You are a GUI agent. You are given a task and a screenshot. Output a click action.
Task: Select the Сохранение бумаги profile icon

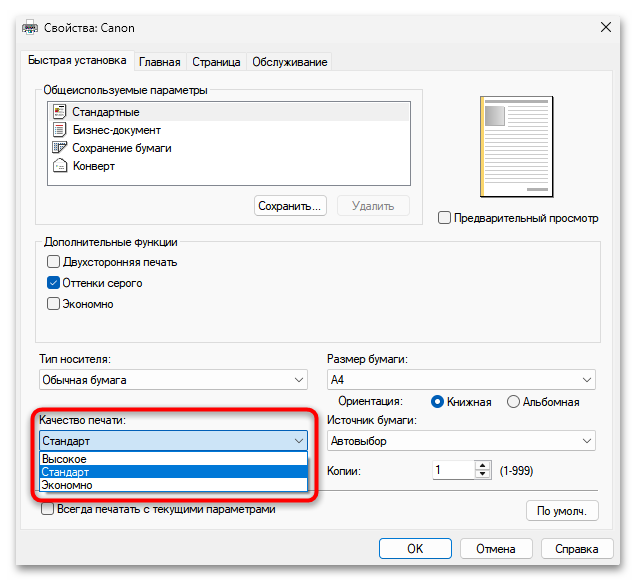(59, 148)
